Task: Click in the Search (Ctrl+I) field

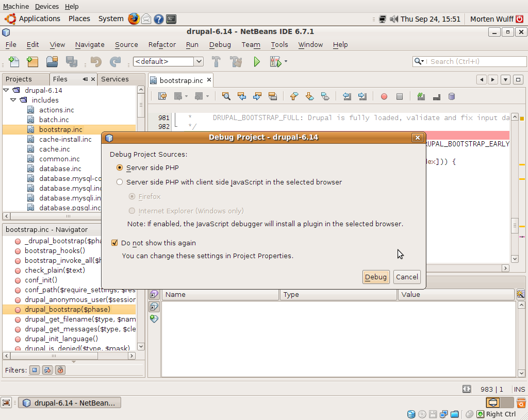Action: (x=475, y=62)
